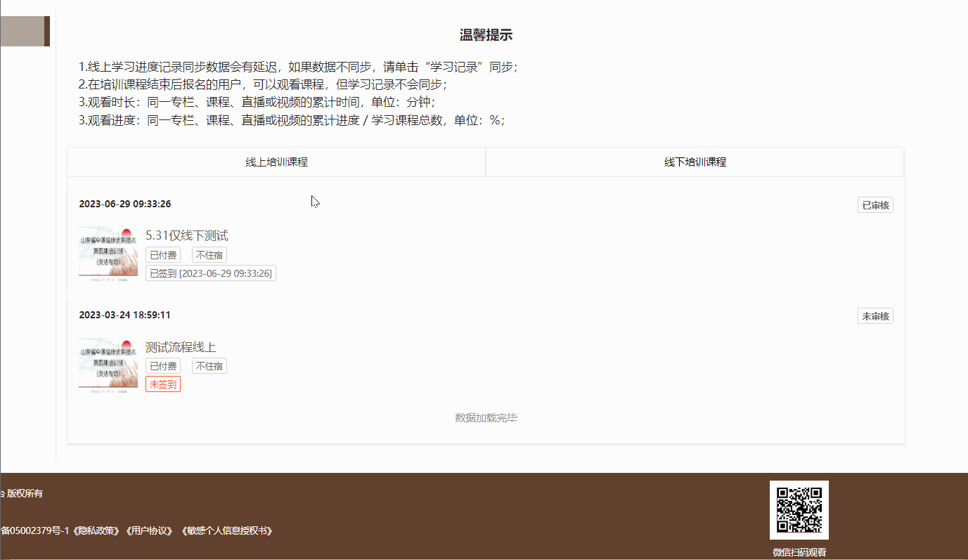Viewport: 968px width, 560px height.
Task: Open the 5.31仅线下测试 course
Action: point(187,235)
